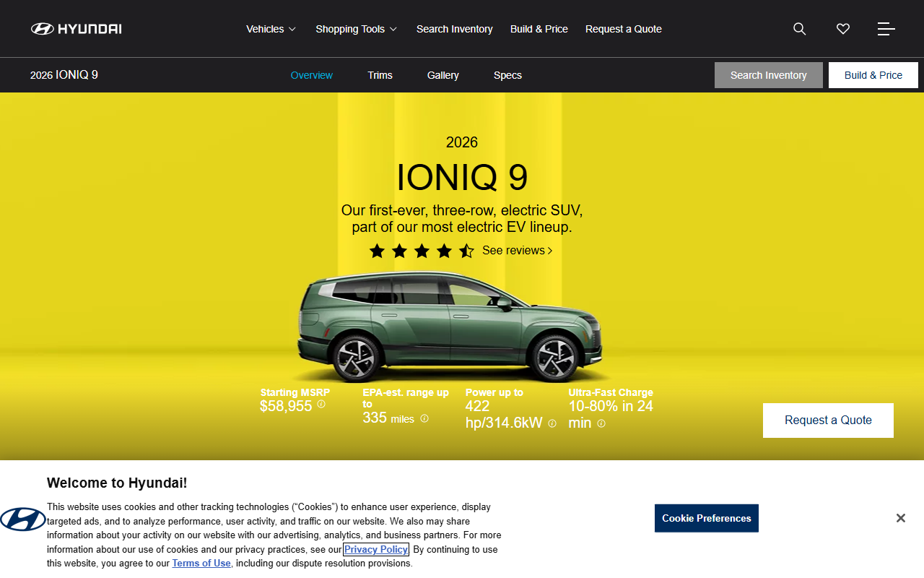Viewport: 924px width, 578px height.
Task: Switch to the Gallery tab
Action: pyautogui.click(x=443, y=75)
